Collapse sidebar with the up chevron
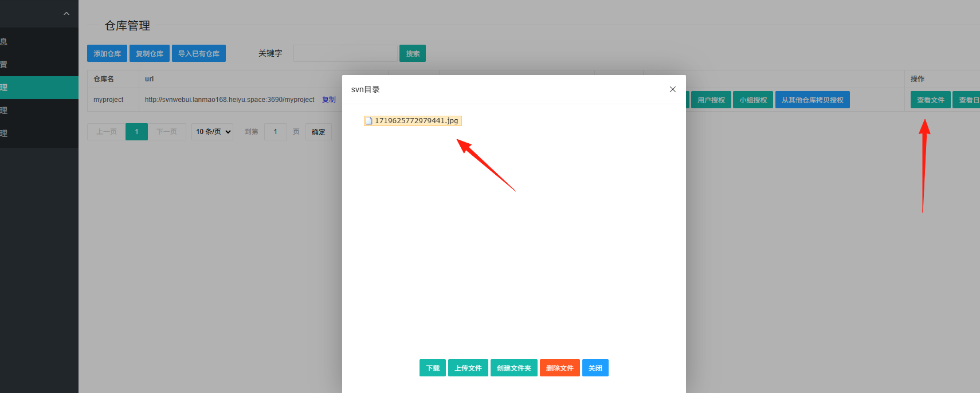The height and width of the screenshot is (393, 980). (x=66, y=14)
